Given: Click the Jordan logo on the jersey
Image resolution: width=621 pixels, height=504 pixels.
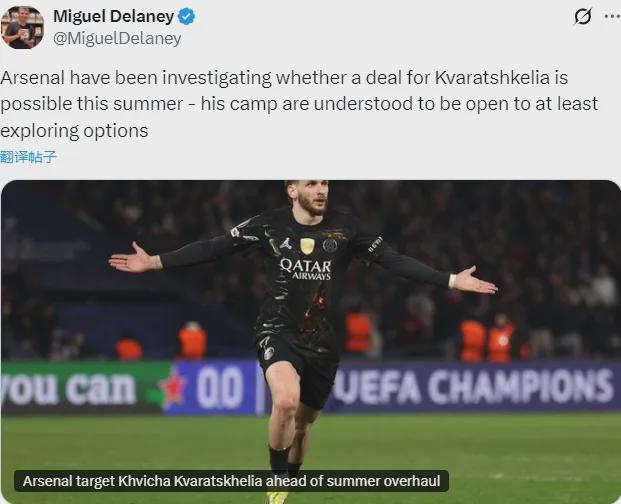Looking at the screenshot, I should coord(286,243).
